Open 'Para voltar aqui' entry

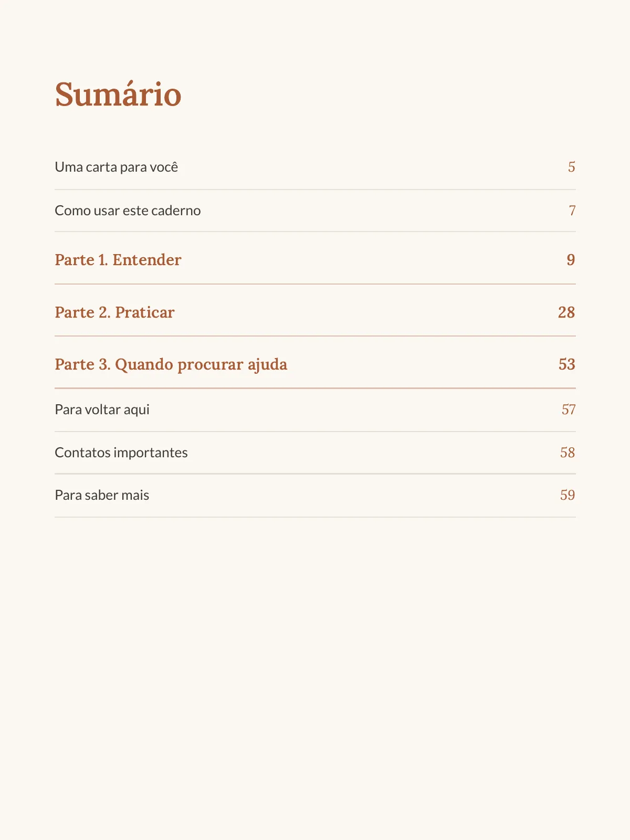[x=315, y=409]
